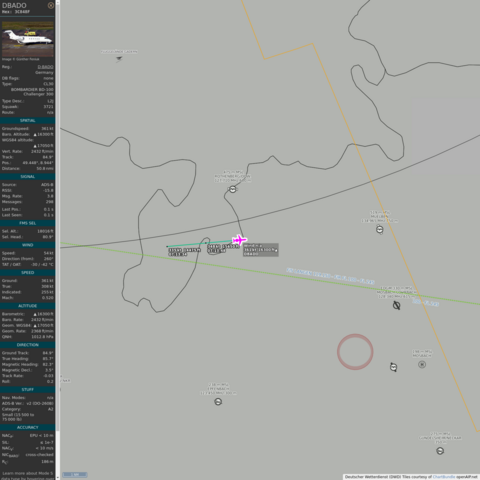This screenshot has width=480, height=480.
Task: Click the Rothenberg airfield symbol
Action: coord(233,189)
